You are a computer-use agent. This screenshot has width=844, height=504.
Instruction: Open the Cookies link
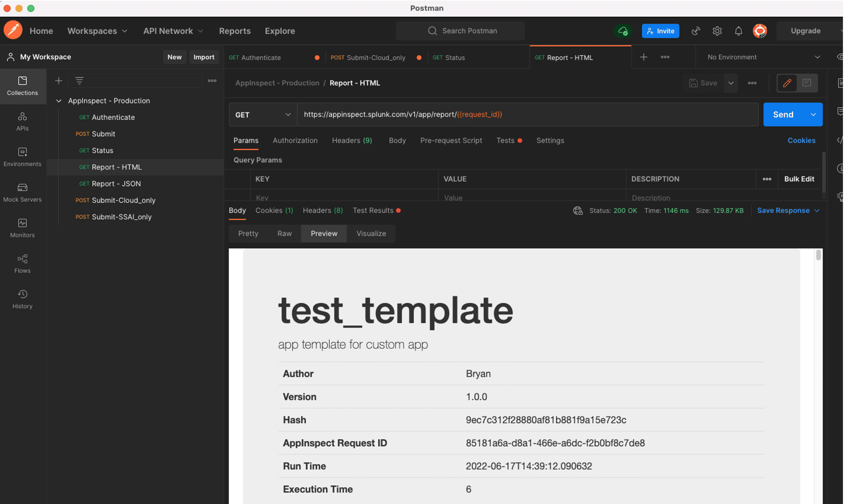801,141
